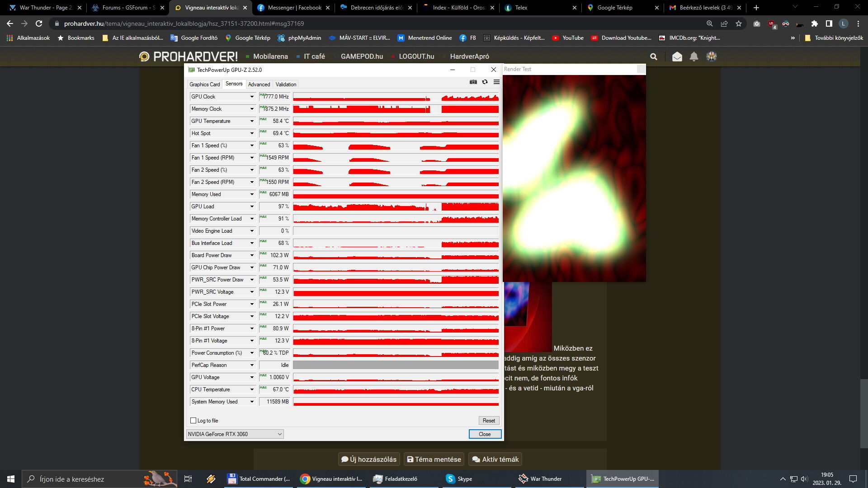This screenshot has height=488, width=868.
Task: Click the GPU Load history graph
Action: click(x=396, y=206)
